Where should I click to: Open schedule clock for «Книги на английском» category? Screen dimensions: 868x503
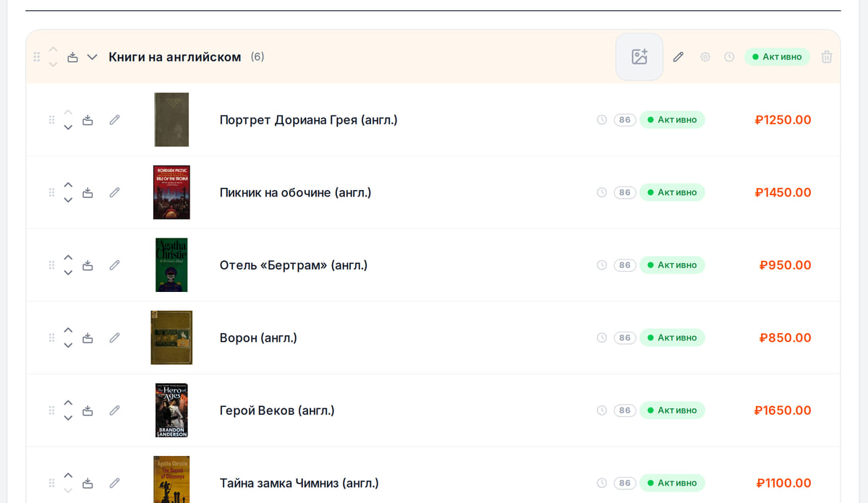pos(729,56)
